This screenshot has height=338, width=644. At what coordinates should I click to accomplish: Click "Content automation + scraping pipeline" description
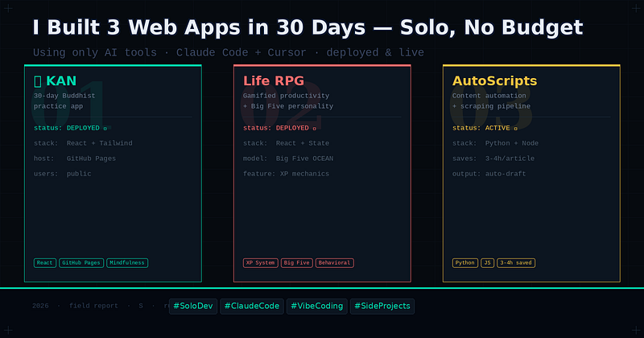tap(491, 101)
